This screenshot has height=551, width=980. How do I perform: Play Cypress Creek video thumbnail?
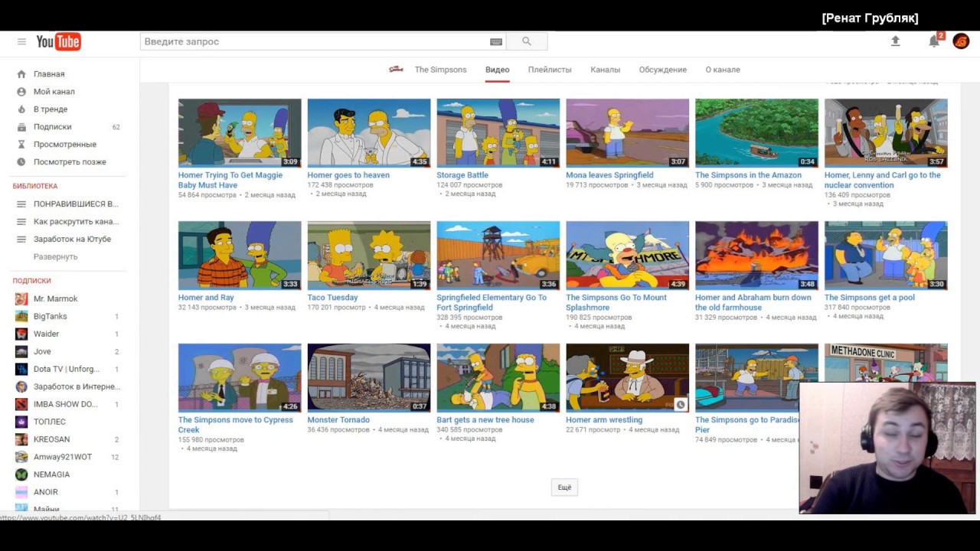(x=240, y=378)
